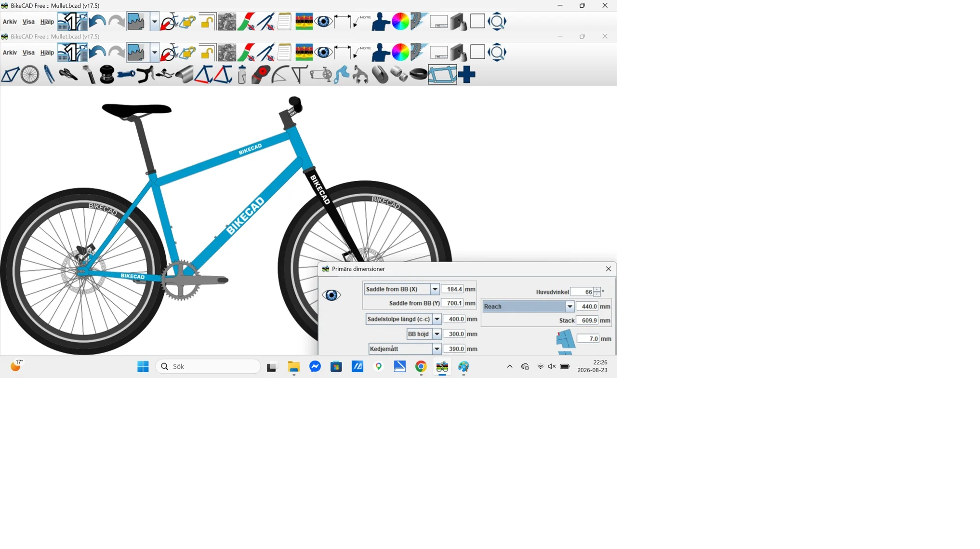980x549 pixels.
Task: Open the rear rack tool icon
Action: pyautogui.click(x=299, y=75)
